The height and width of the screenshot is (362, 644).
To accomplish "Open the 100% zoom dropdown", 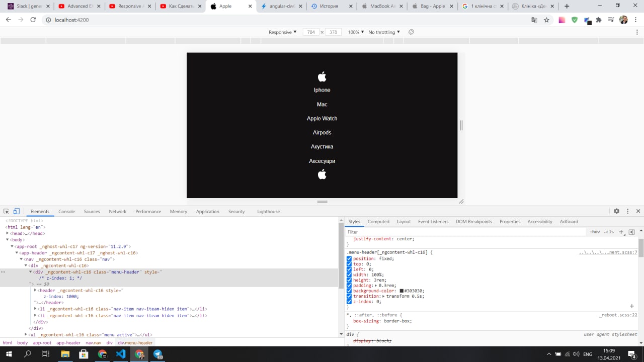I will (x=356, y=32).
